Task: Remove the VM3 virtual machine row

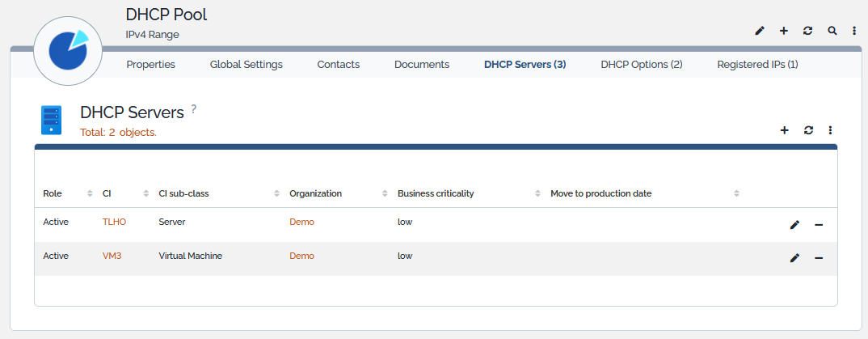Action: click(x=819, y=258)
